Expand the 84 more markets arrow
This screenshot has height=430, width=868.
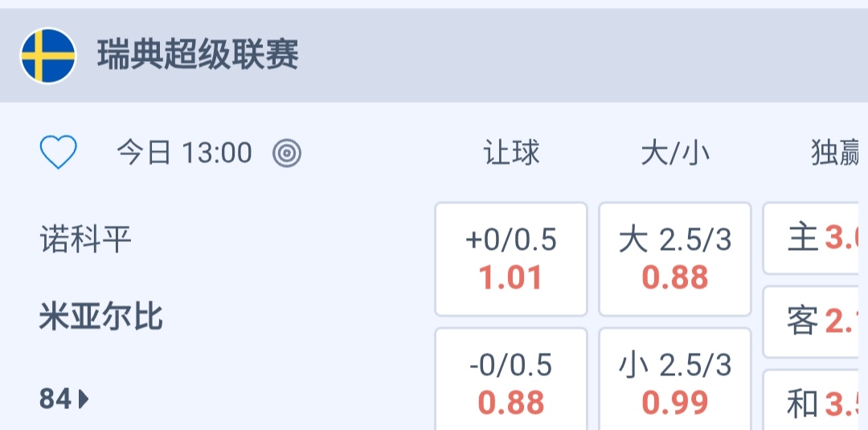(84, 399)
